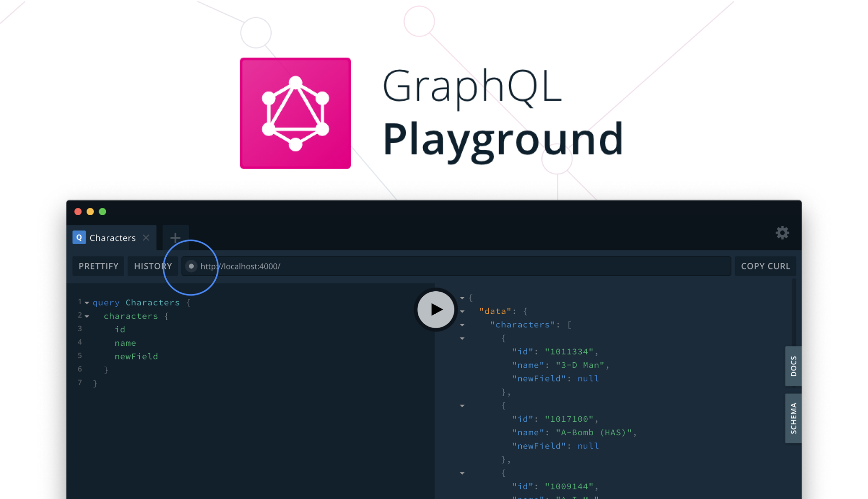Run the query with play button
868x499 pixels.
[x=436, y=309]
